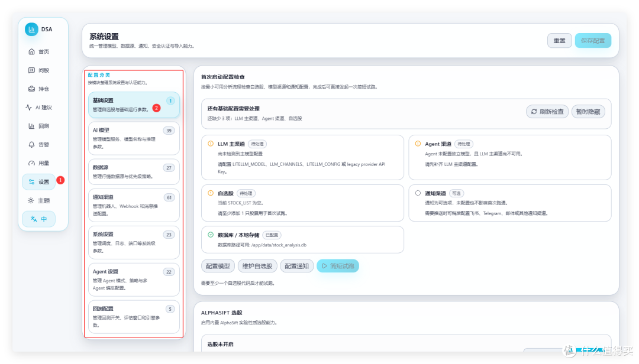Click count badge 27 on 数据源
Viewport: 639px width, 364px height.
[x=169, y=168]
